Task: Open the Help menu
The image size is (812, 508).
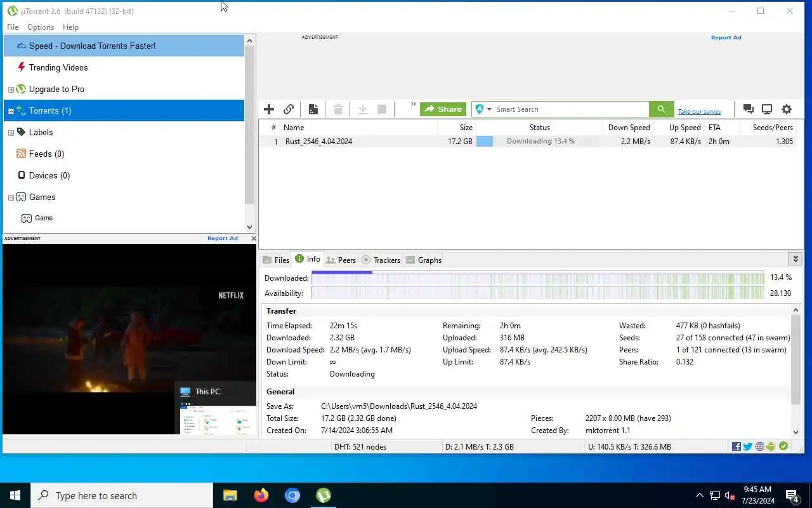Action: [x=70, y=27]
